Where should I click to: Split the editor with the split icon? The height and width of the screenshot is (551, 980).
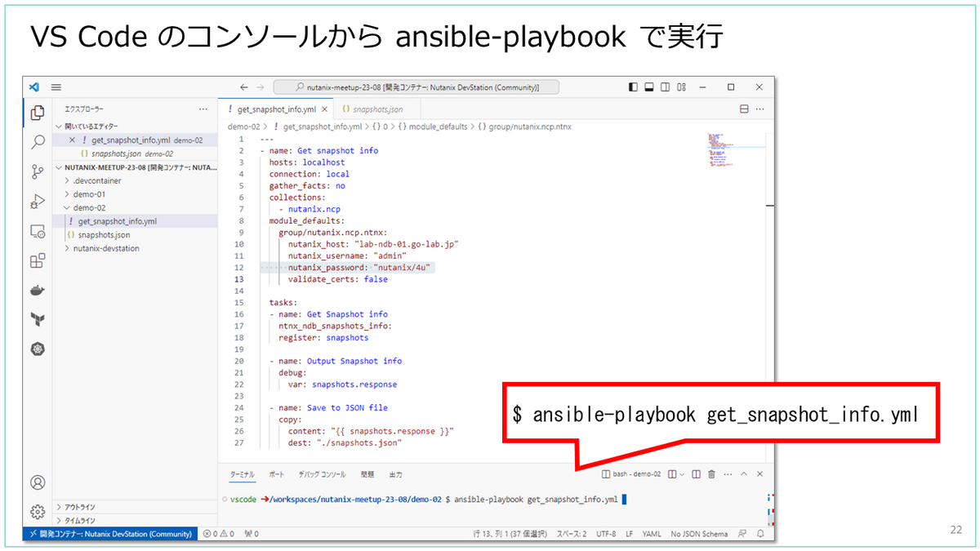tap(744, 109)
